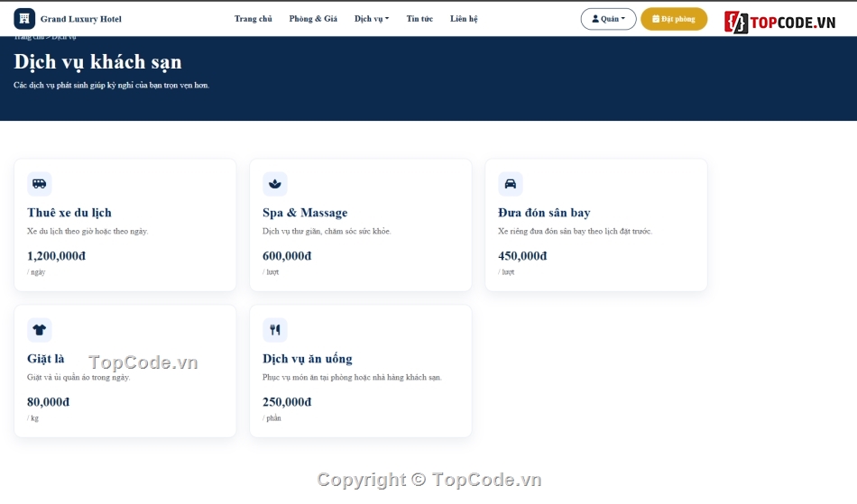The height and width of the screenshot is (504, 857).
Task: Open the Liên hệ menu item
Action: (464, 19)
